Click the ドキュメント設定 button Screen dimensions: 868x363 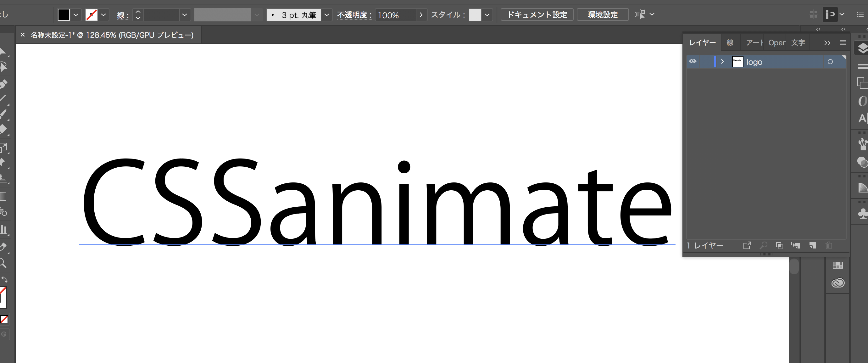(537, 15)
